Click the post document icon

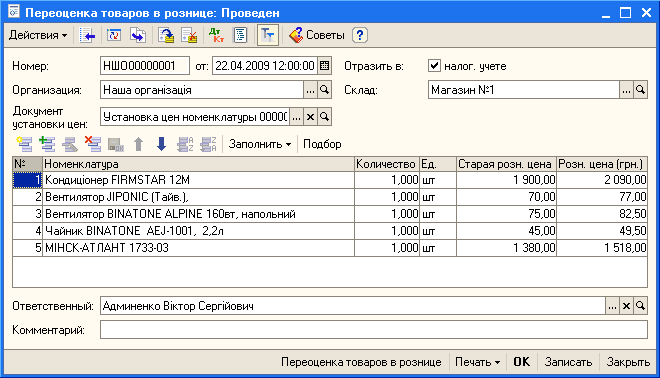coord(166,35)
